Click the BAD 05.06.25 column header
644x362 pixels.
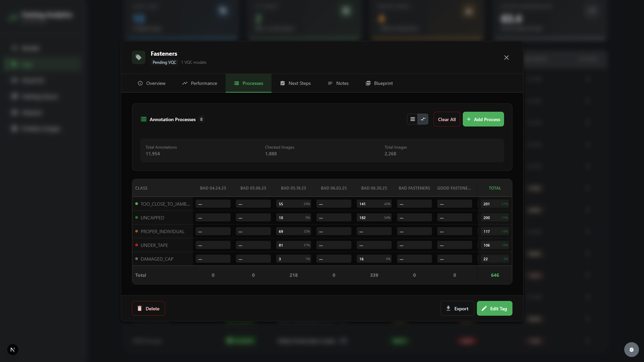[253, 188]
